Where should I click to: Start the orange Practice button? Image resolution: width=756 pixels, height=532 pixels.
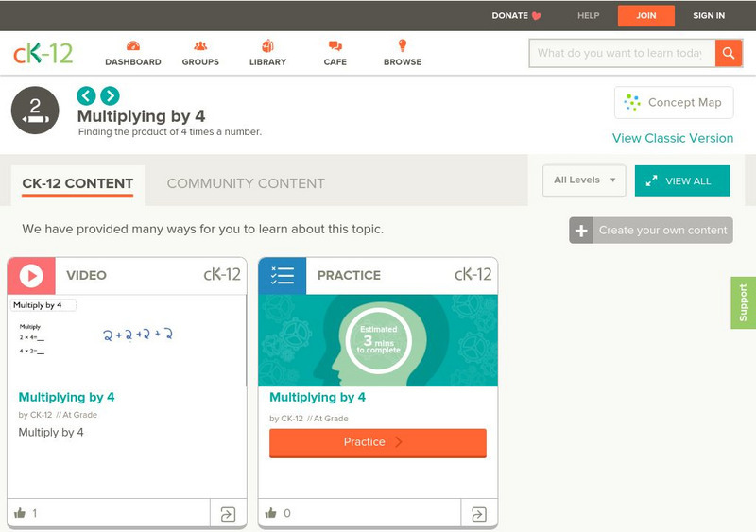377,442
